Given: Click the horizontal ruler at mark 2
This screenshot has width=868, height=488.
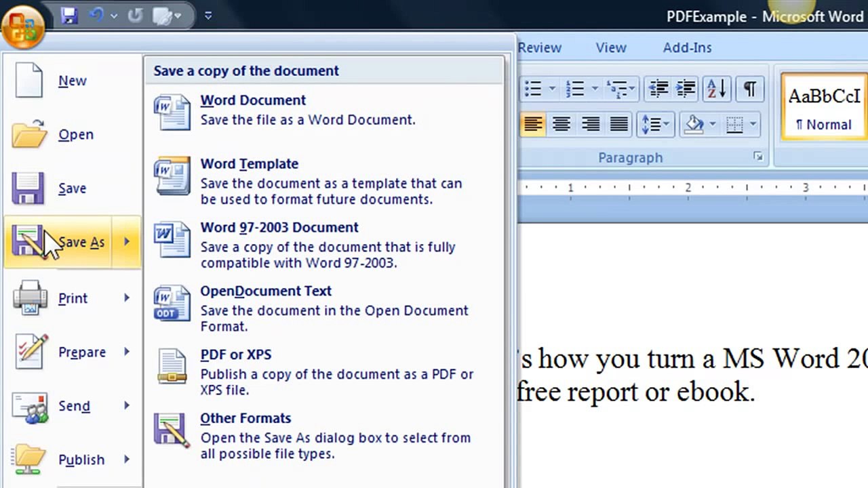Looking at the screenshot, I should (x=688, y=187).
